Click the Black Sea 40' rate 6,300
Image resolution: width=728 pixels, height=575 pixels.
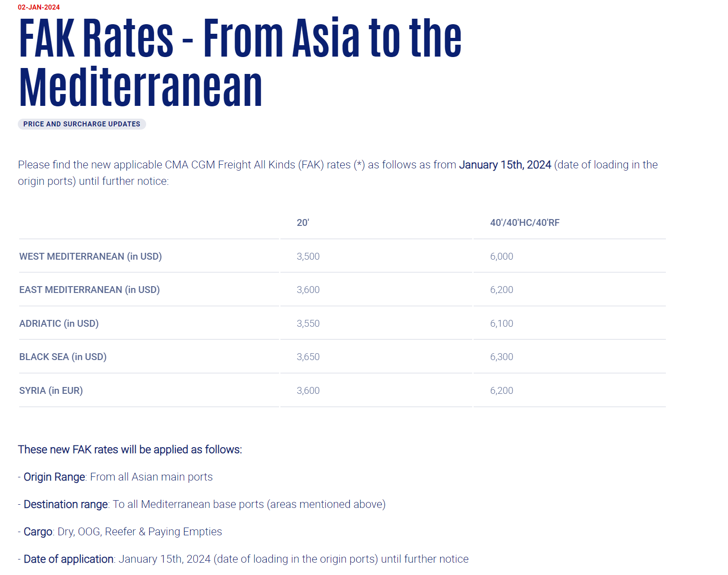(501, 357)
